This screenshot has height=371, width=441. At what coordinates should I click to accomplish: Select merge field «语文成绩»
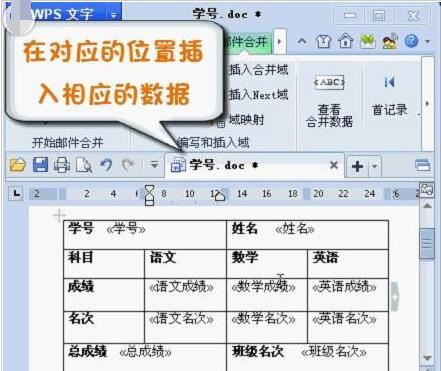pos(181,287)
